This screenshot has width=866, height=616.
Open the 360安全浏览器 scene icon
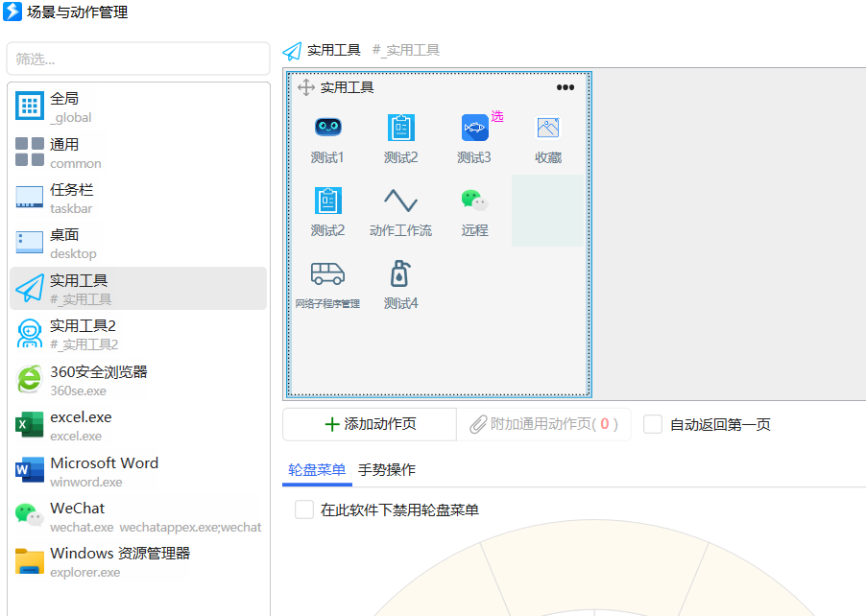pyautogui.click(x=29, y=379)
